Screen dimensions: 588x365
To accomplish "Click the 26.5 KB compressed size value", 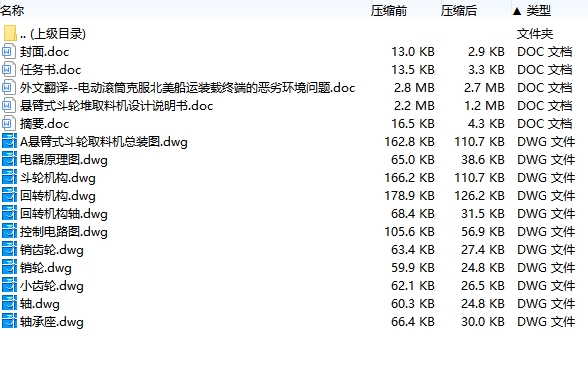I will click(483, 286).
